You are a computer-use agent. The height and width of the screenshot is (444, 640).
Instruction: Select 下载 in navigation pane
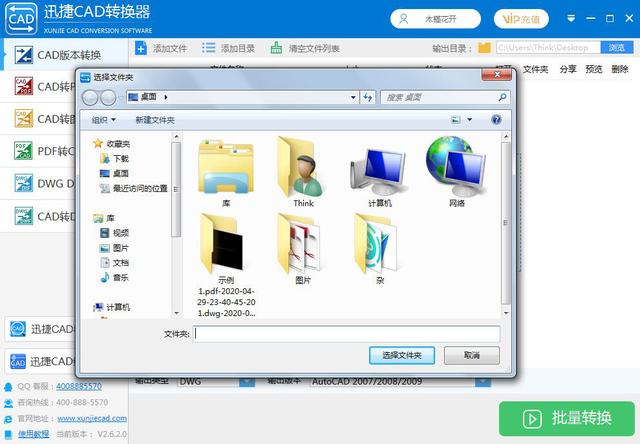tap(115, 158)
